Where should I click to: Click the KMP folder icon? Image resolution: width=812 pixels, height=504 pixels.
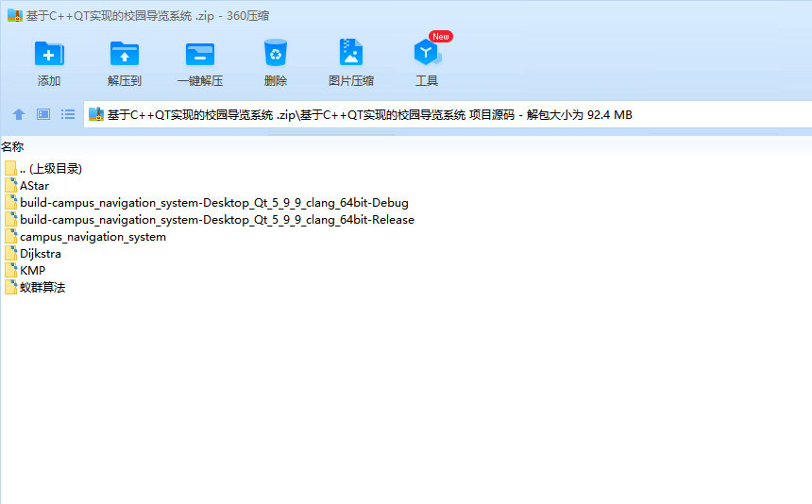click(11, 271)
